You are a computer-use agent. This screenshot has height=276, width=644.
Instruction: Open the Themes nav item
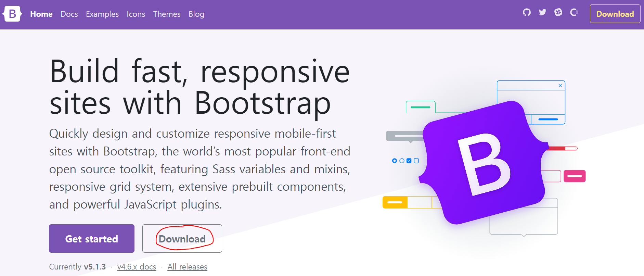[167, 14]
